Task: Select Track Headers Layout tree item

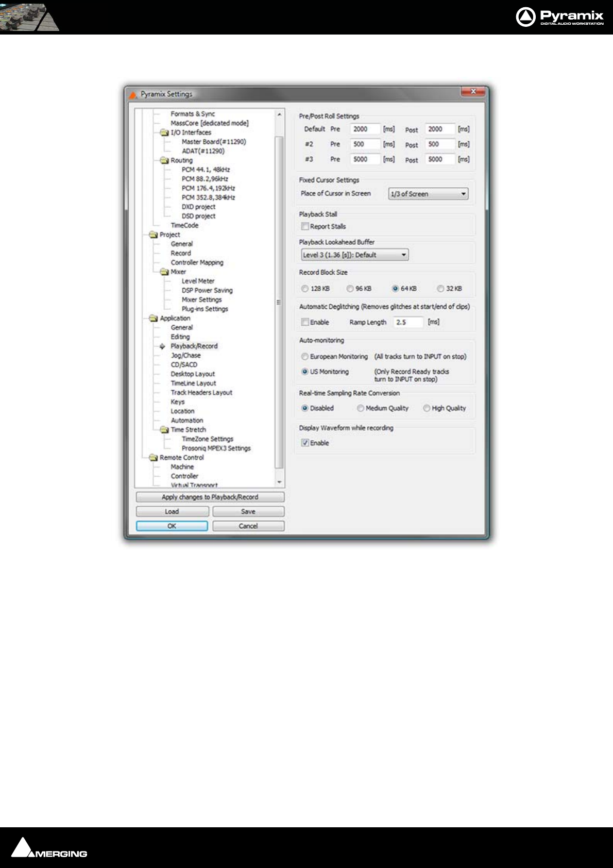Action: coord(201,392)
